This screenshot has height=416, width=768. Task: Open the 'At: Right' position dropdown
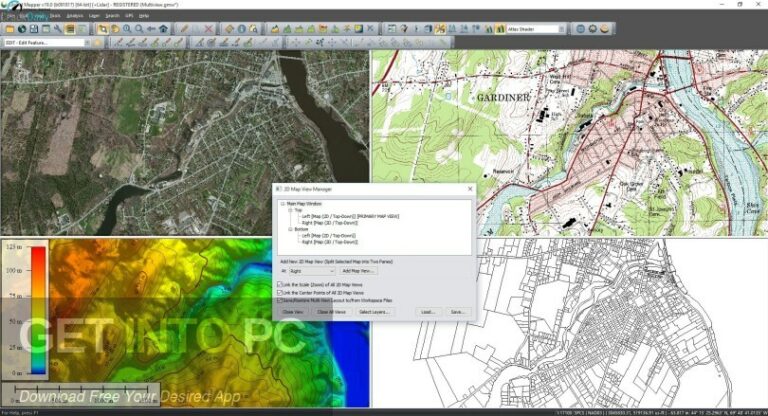(x=312, y=271)
